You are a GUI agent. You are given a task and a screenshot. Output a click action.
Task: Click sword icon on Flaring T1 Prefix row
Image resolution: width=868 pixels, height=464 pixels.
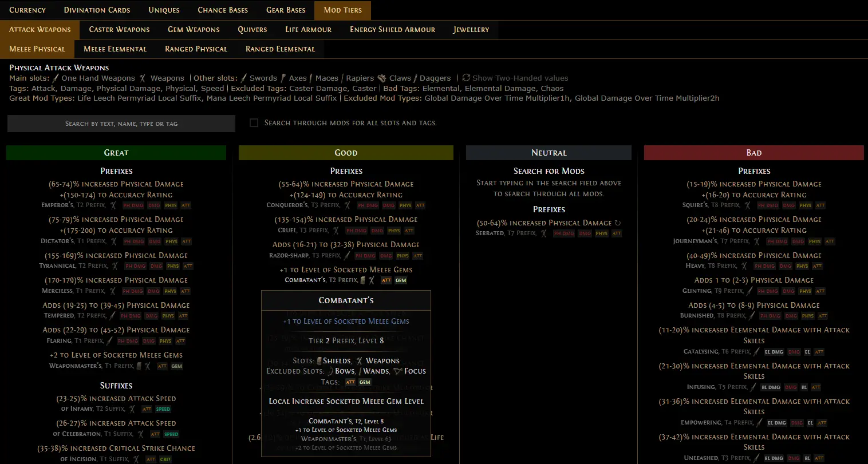tap(109, 341)
